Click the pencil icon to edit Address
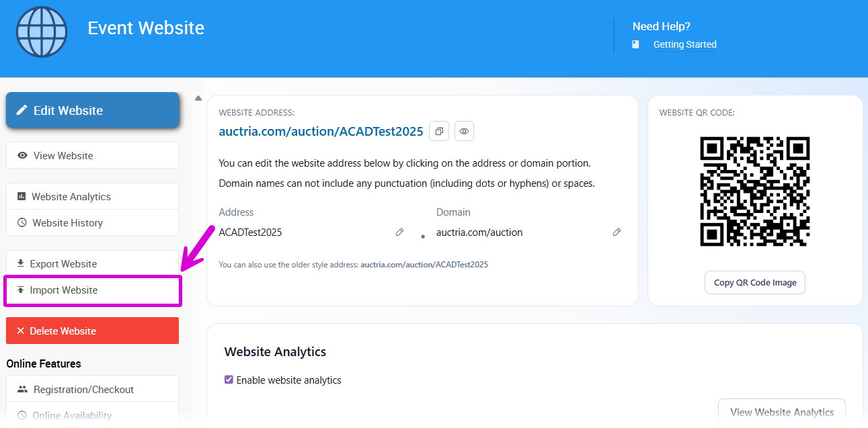868x428 pixels. (399, 232)
